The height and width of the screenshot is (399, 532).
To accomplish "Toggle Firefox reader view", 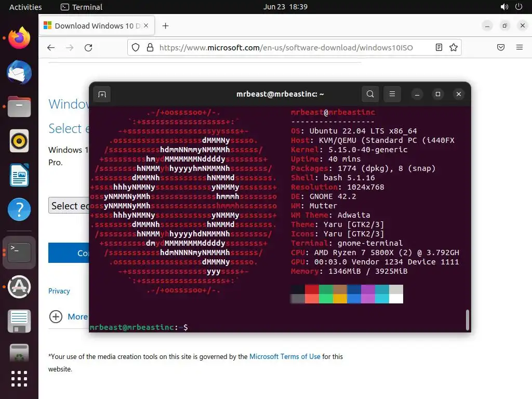I will 438,47.
